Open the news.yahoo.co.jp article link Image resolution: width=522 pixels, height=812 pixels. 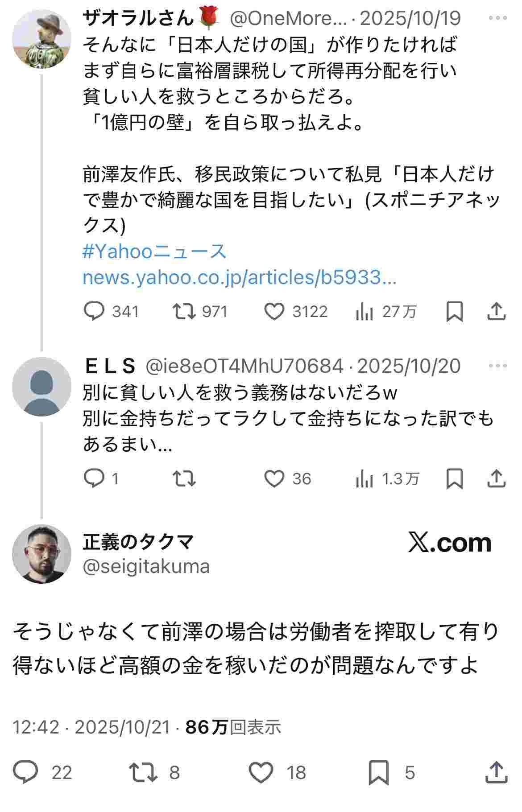pos(239,277)
